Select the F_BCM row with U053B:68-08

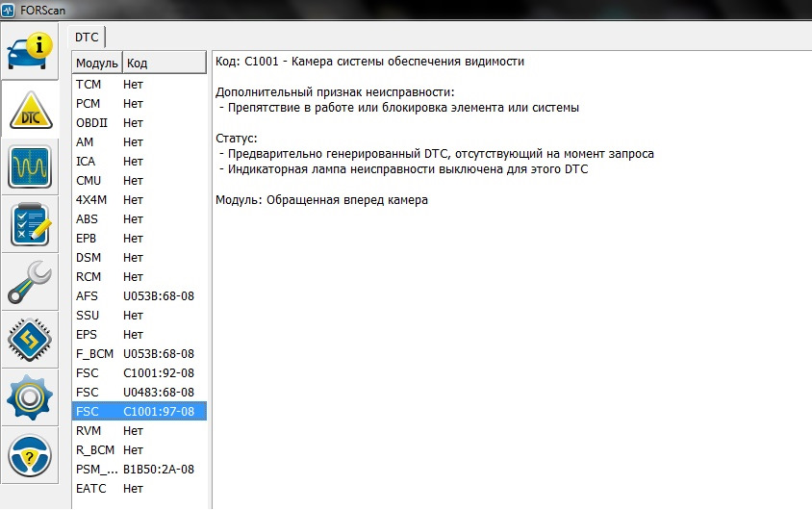[140, 354]
